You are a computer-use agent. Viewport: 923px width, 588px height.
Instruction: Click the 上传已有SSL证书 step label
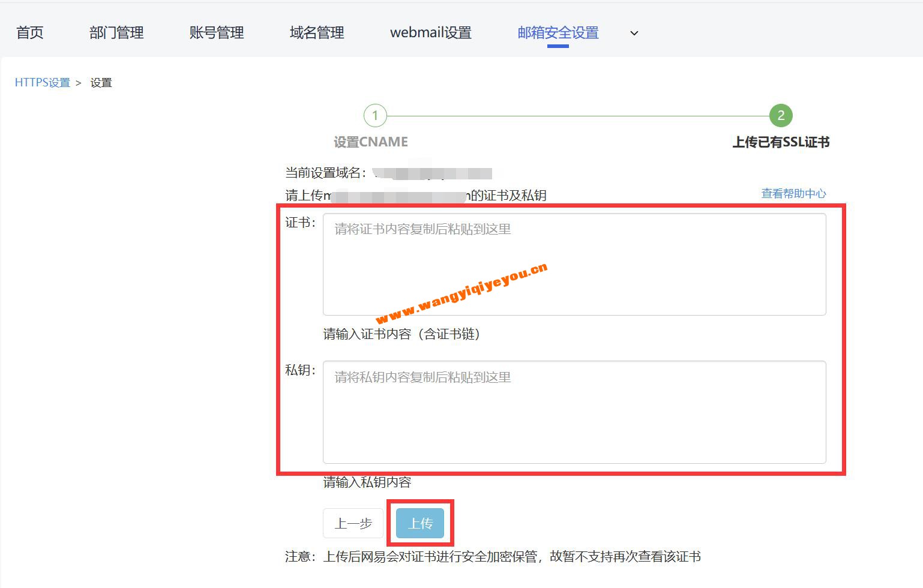[x=781, y=142]
